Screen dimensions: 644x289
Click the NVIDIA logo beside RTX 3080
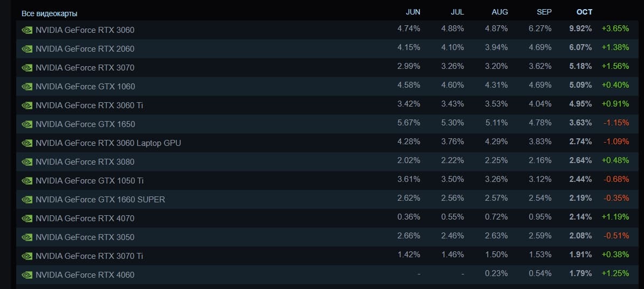[27, 162]
